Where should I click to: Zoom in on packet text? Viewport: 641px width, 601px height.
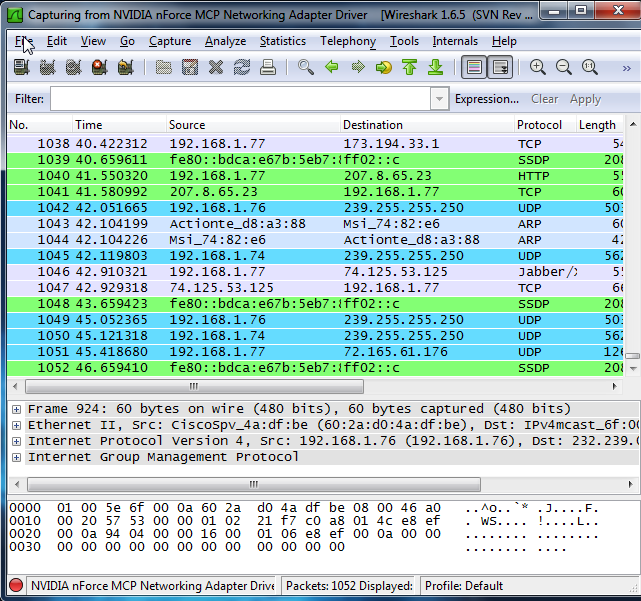coord(538,67)
